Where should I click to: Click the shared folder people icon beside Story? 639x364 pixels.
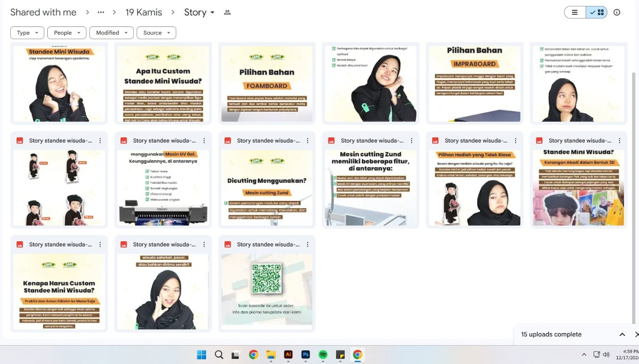point(227,13)
